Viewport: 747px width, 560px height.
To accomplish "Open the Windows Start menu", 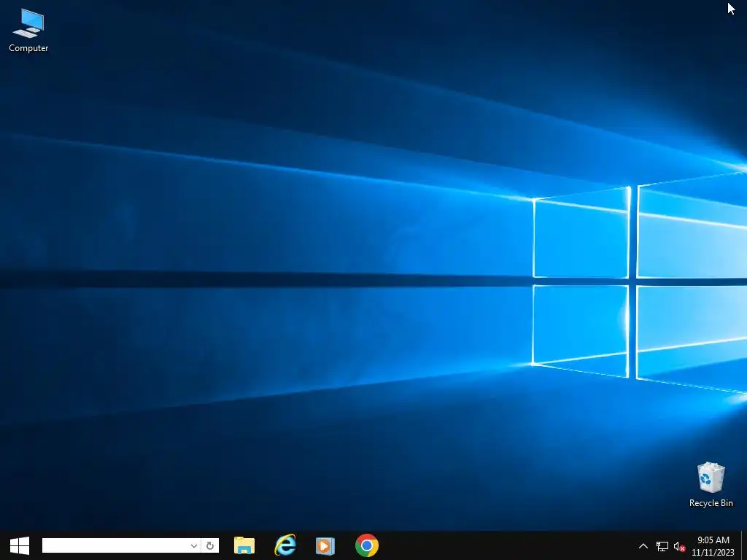I will click(x=20, y=545).
